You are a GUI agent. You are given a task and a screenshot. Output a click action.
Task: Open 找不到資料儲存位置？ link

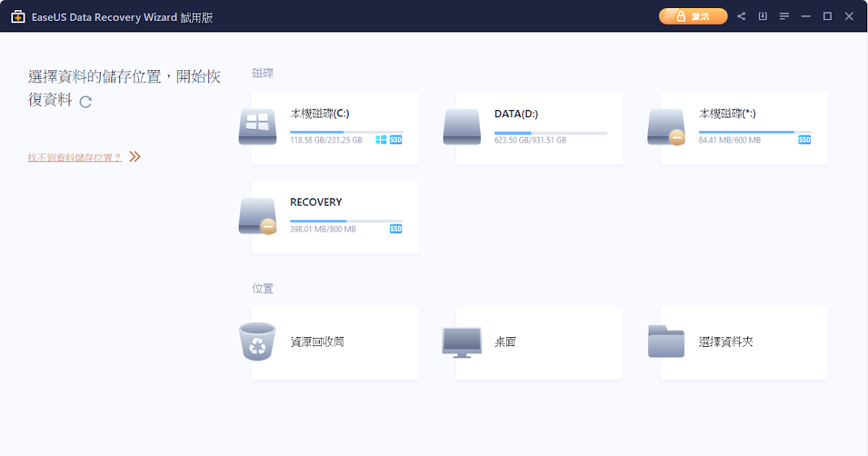(x=75, y=157)
